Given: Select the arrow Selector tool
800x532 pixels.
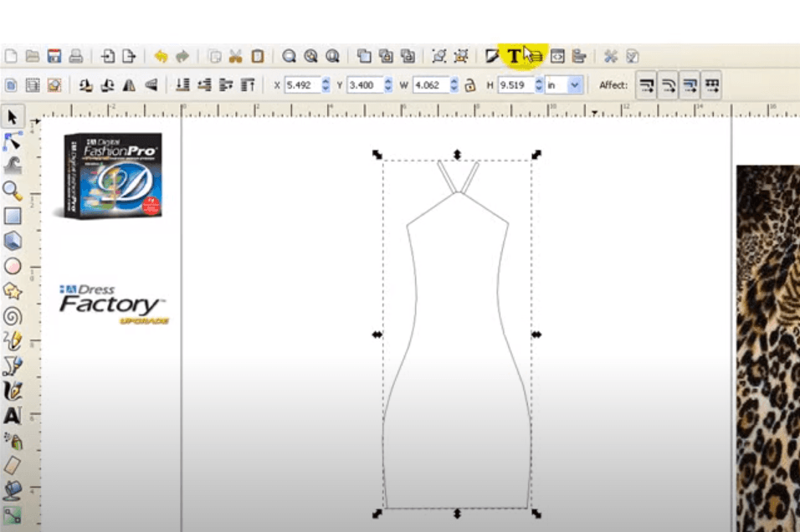Looking at the screenshot, I should pyautogui.click(x=13, y=117).
